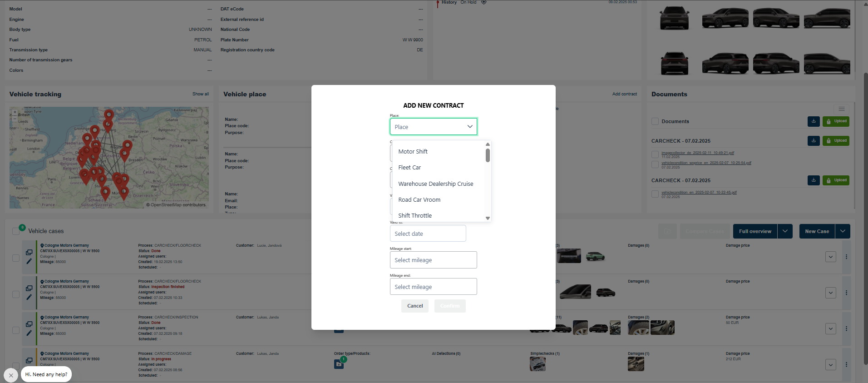
Task: Expand the New Case dropdown arrow
Action: pos(843,231)
